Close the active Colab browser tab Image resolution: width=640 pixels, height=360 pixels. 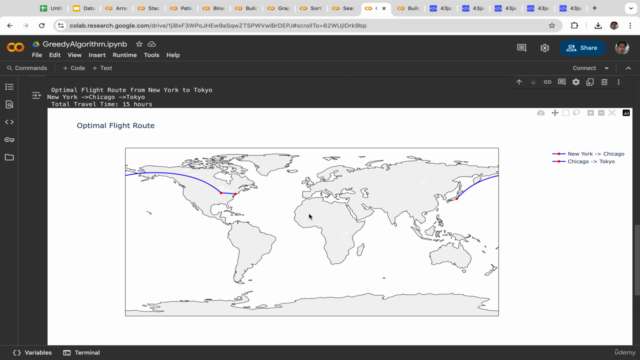coord(384,8)
